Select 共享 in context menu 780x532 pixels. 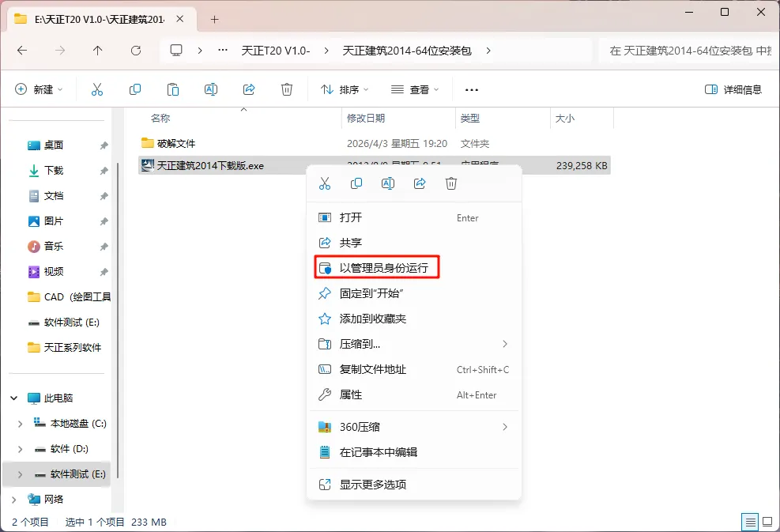click(414, 243)
